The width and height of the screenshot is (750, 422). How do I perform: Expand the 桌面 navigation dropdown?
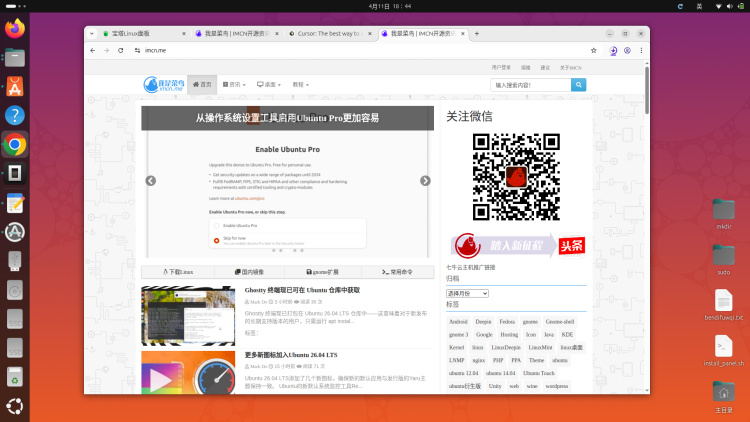[x=269, y=85]
